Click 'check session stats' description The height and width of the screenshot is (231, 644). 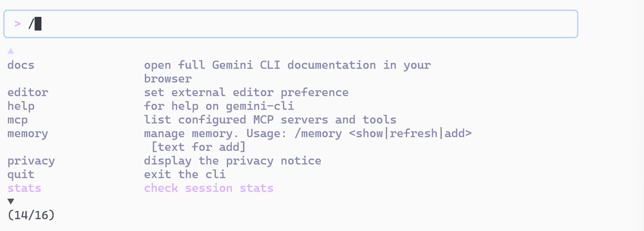(209, 188)
